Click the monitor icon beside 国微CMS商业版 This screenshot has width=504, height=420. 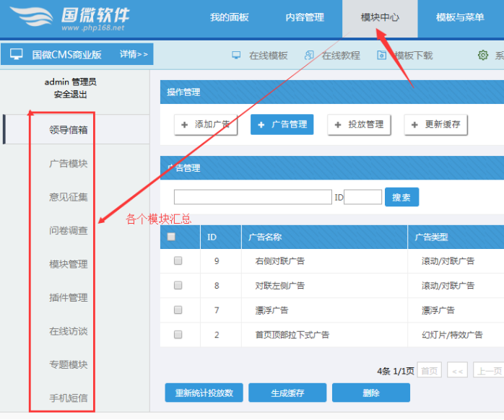[16, 54]
